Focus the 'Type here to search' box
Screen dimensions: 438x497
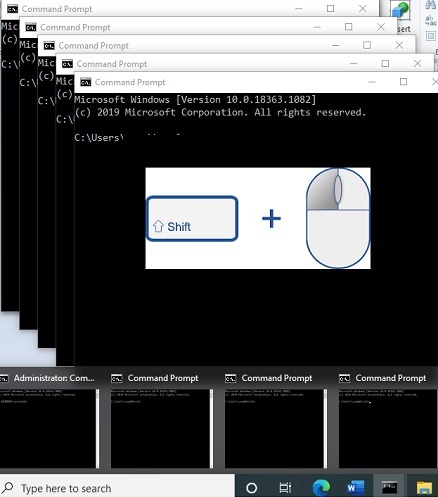coord(117,488)
